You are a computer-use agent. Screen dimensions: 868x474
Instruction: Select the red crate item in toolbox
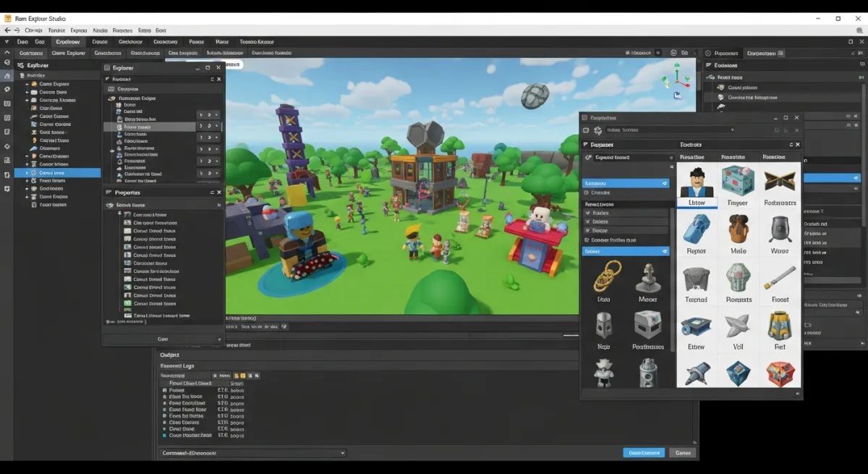780,373
